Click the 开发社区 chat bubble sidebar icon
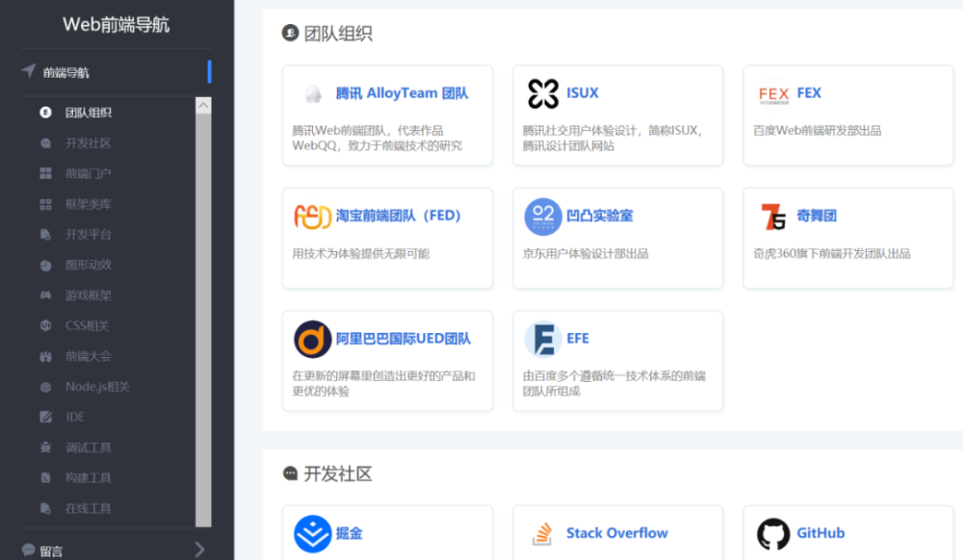963x560 pixels. click(45, 143)
